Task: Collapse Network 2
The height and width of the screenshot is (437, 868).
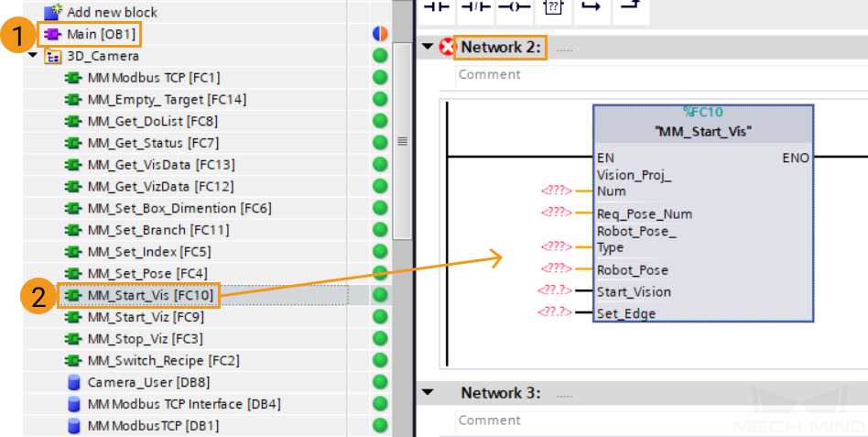Action: coord(427,47)
